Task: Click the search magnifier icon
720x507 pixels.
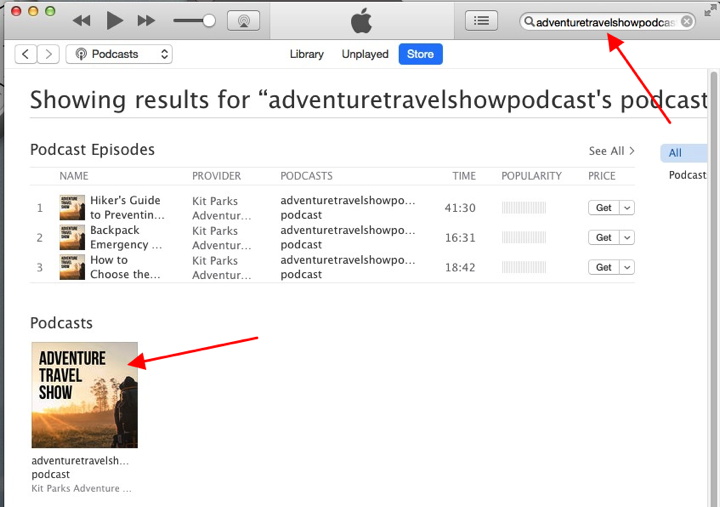Action: [x=529, y=22]
